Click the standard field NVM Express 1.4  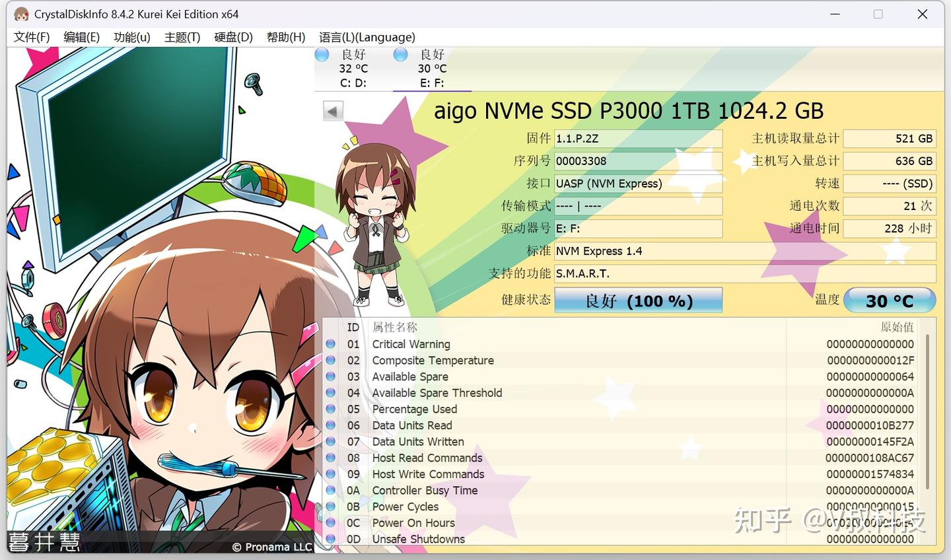pos(745,251)
